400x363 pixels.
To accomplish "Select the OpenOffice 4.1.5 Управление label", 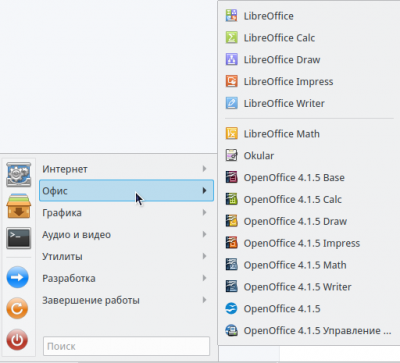I will [317, 331].
